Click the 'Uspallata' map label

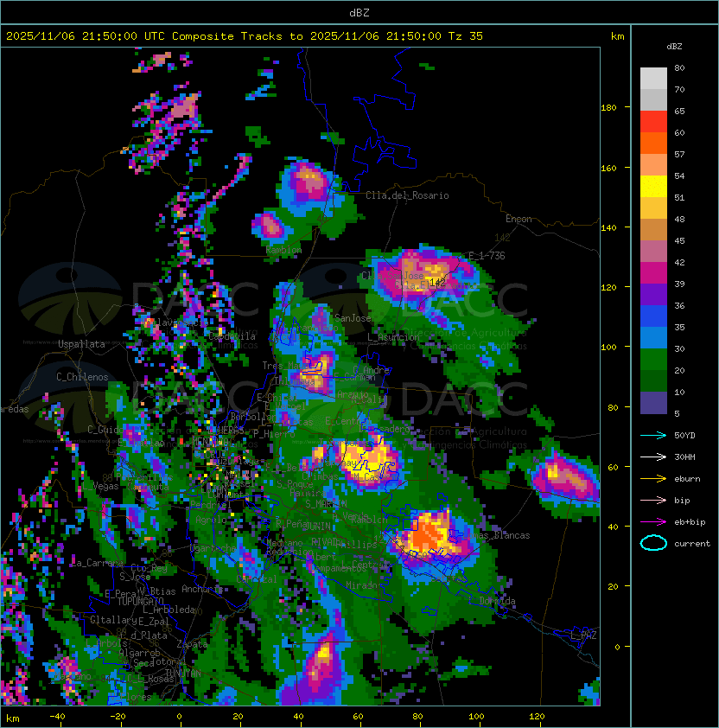[81, 344]
